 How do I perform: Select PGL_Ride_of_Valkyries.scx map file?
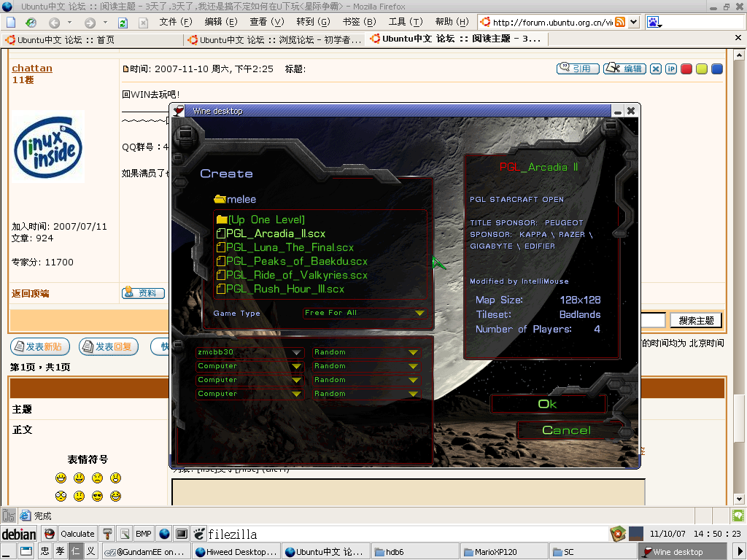292,275
